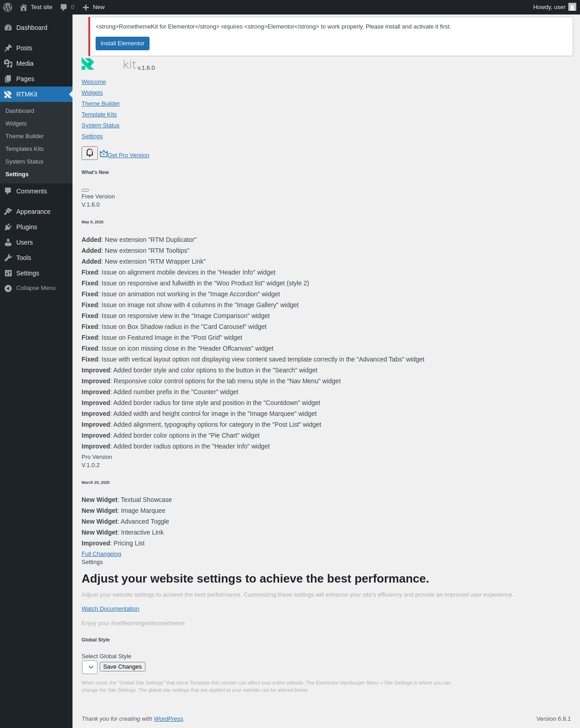
Task: Open the user avatar icon at top right
Action: (x=572, y=7)
